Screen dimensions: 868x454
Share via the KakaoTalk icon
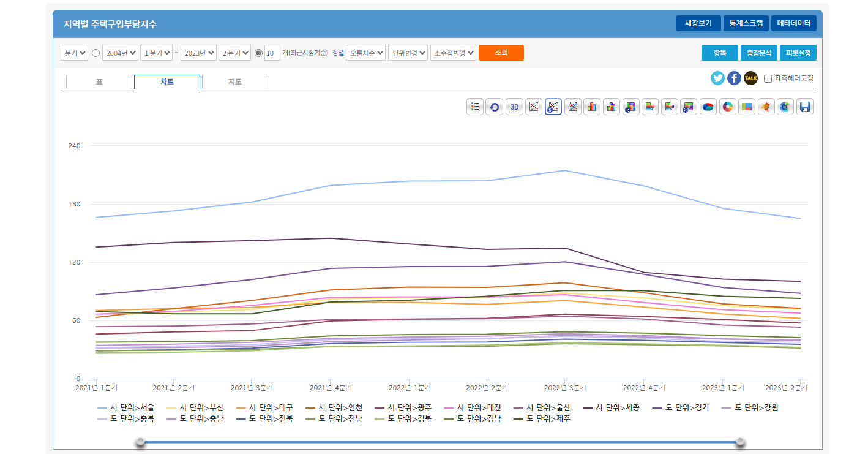pyautogui.click(x=750, y=78)
